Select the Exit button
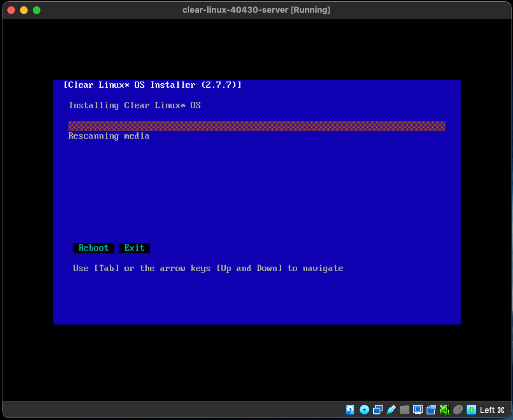 click(135, 248)
